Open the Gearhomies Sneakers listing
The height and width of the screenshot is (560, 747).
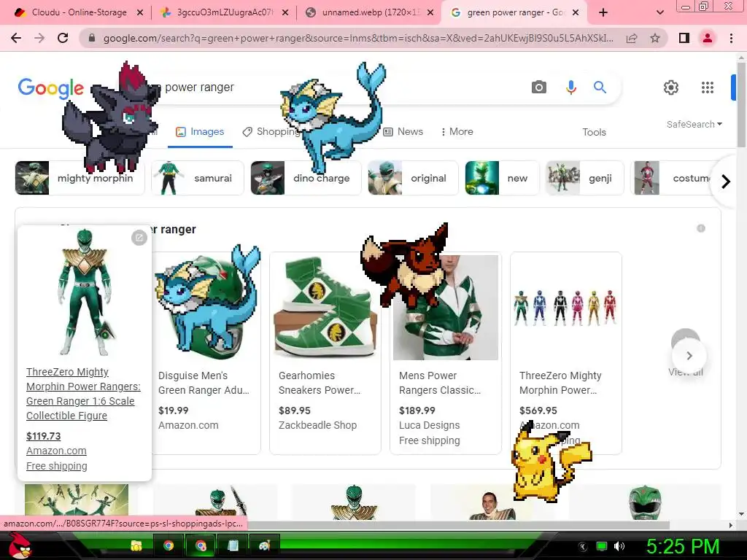(x=320, y=383)
